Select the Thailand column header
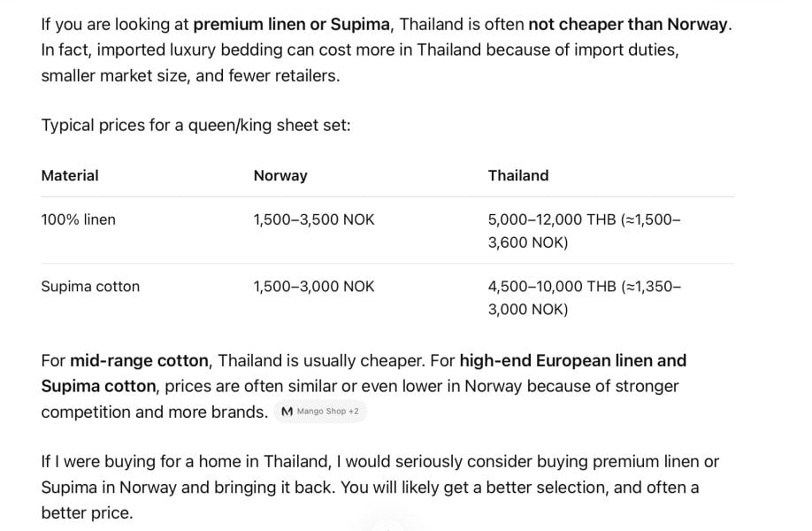This screenshot has width=812, height=531. [x=517, y=175]
